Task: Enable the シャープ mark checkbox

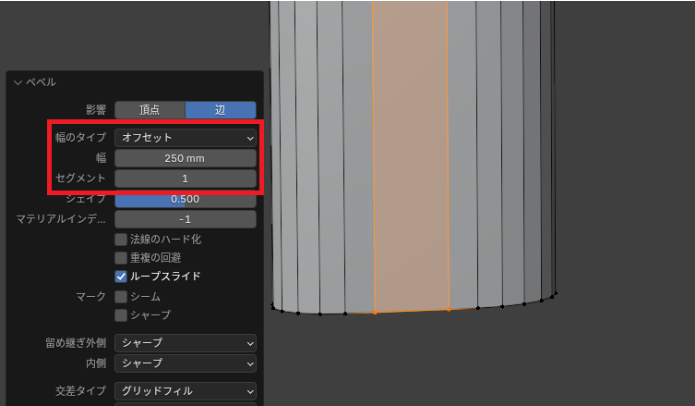Action: click(121, 315)
